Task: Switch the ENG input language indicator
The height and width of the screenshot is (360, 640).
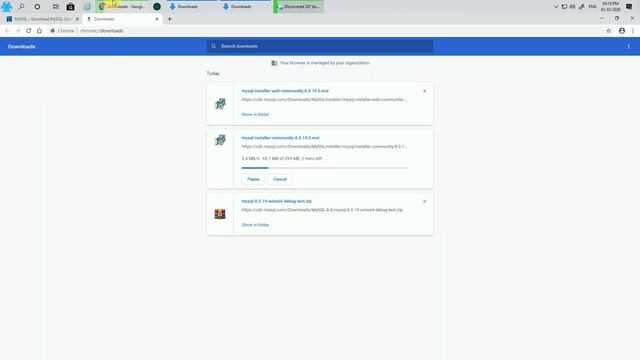Action: coord(593,7)
